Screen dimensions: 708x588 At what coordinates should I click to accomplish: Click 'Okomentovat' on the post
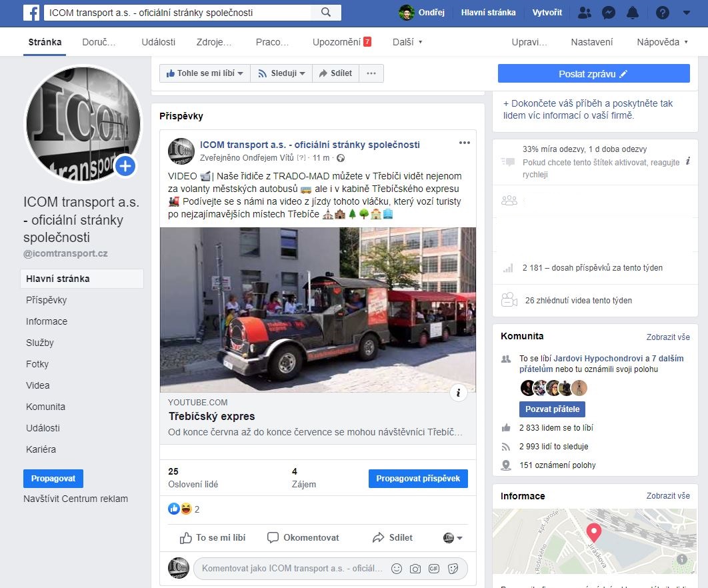click(x=303, y=538)
